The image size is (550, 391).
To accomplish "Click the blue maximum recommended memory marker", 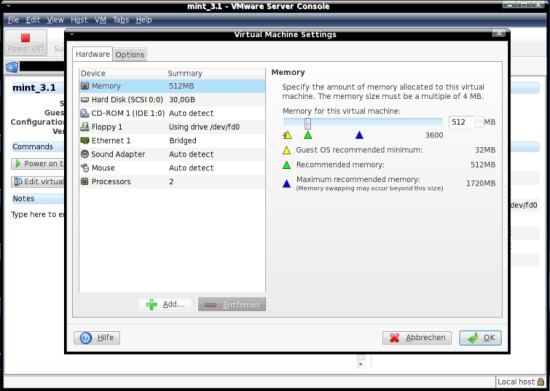I will click(x=359, y=135).
